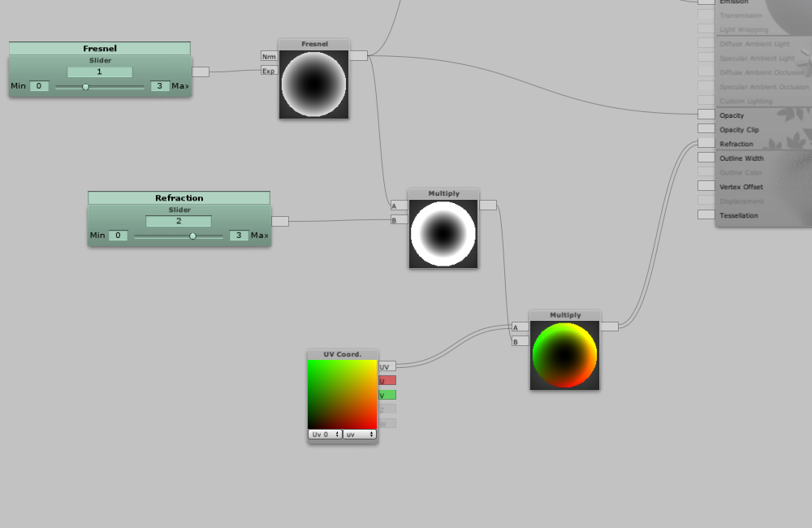Click the Opacity Clip input connector
This screenshot has width=812, height=528.
coord(706,128)
